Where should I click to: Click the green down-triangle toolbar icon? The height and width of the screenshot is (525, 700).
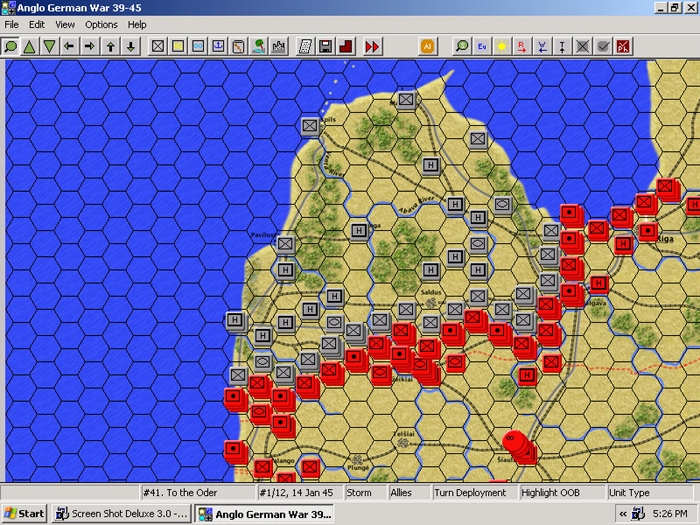coord(49,46)
